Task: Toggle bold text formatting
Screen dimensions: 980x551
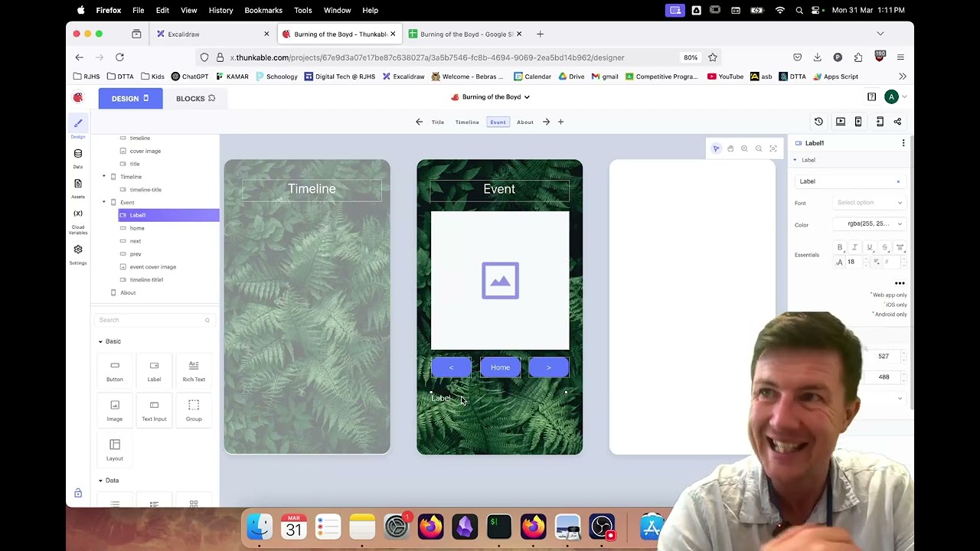Action: [840, 247]
